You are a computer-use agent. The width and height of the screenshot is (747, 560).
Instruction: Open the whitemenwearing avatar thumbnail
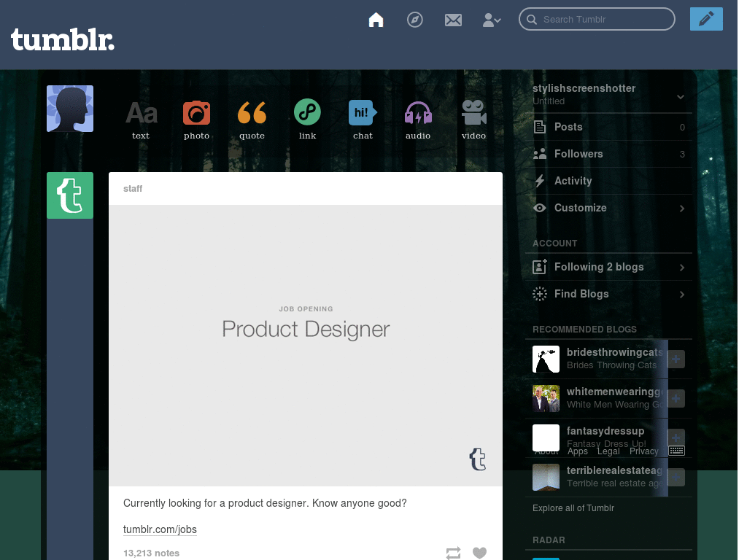[x=546, y=398]
